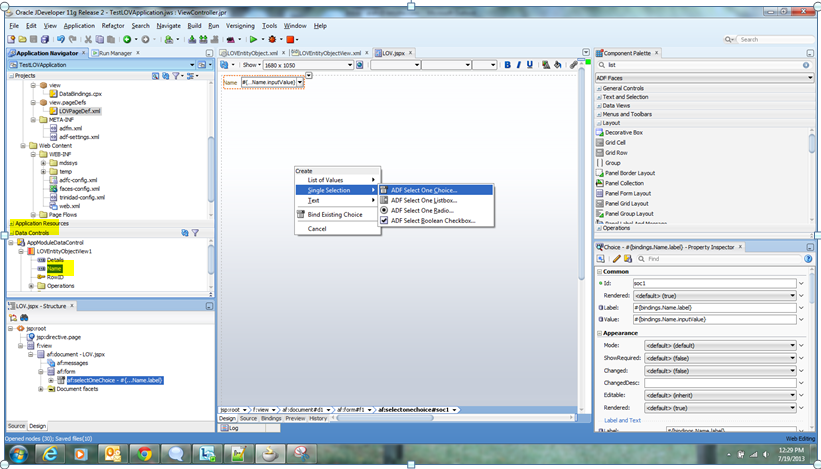Select Cancel in the Create popup menu
The width and height of the screenshot is (821, 469).
tap(338, 229)
